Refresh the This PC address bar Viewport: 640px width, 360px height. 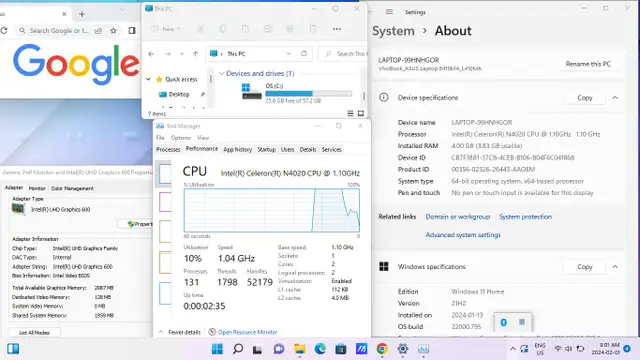(304, 53)
